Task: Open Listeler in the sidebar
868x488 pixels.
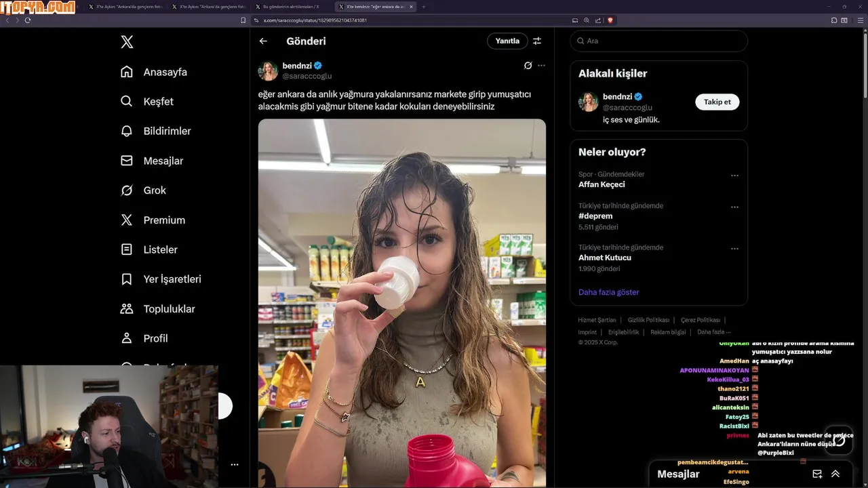Action: 149,249
